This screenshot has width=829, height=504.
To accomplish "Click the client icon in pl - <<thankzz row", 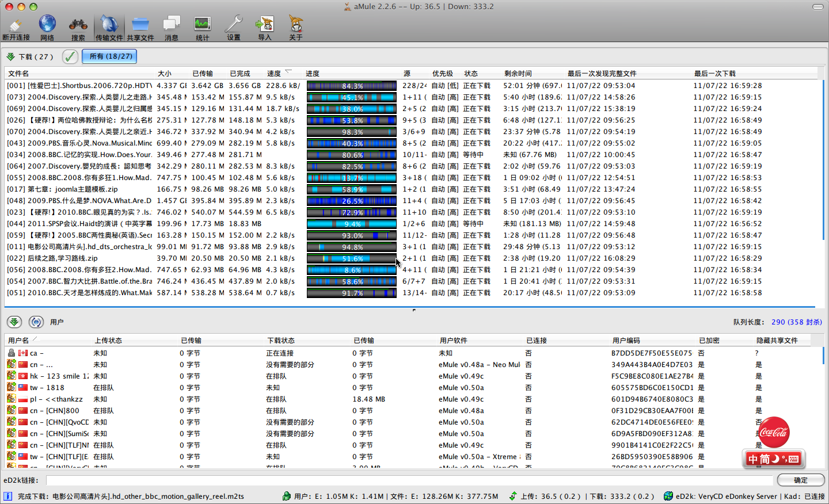I will point(11,399).
